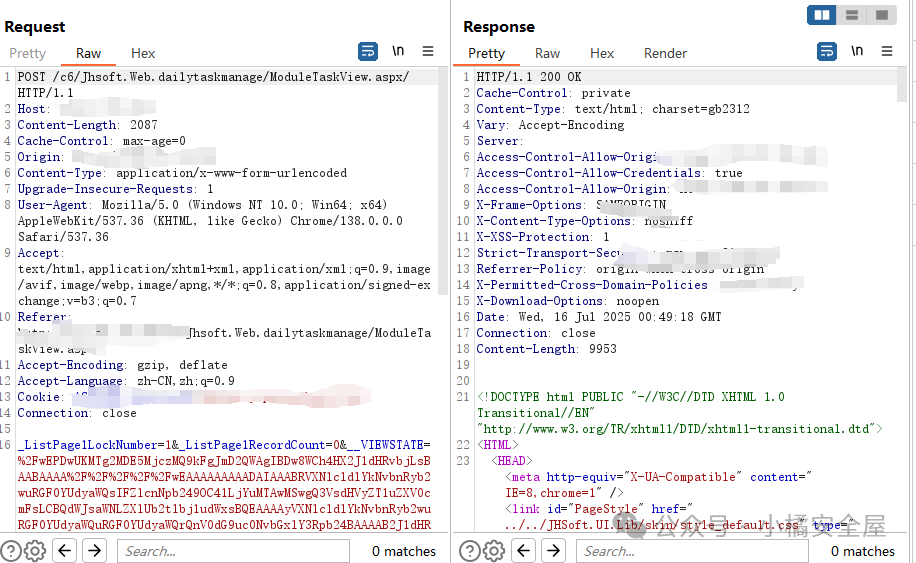Select the Pretty tab in Request panel
This screenshot has width=916, height=563.
click(28, 53)
